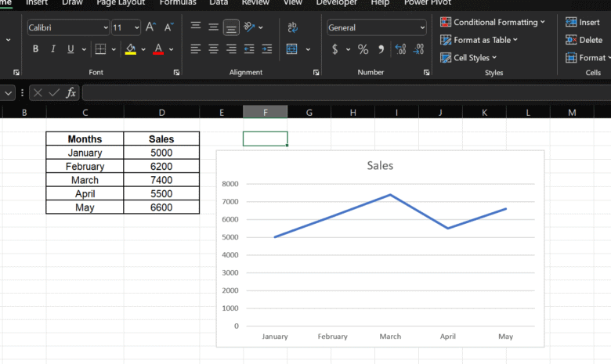Open underline style dropdown arrow
611x364 pixels.
click(x=84, y=49)
